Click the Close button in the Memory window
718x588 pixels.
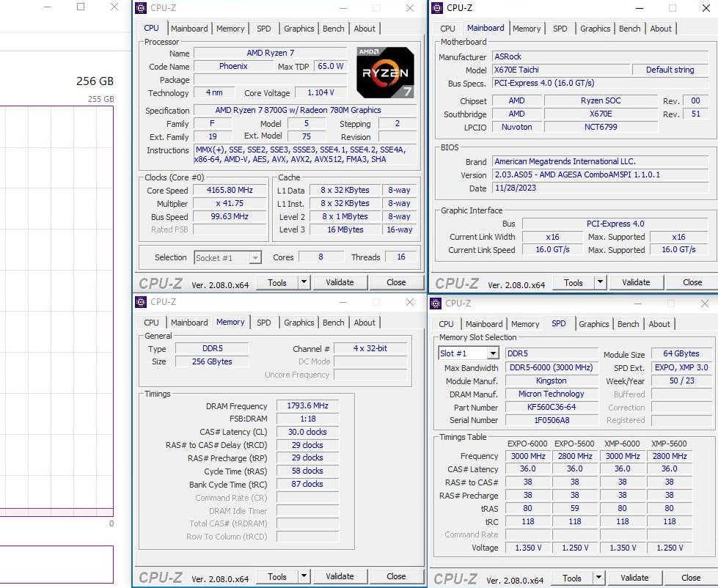(396, 576)
